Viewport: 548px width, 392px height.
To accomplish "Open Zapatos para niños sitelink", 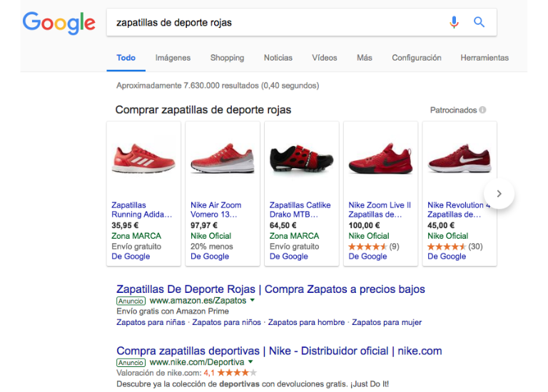I will 226,322.
